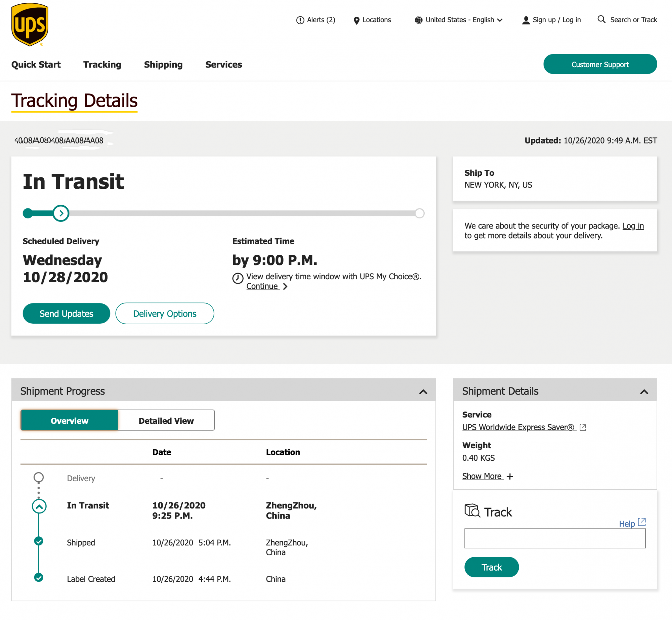This screenshot has height=620, width=672.
Task: Click the clock icon beside delivery window text
Action: click(x=238, y=278)
